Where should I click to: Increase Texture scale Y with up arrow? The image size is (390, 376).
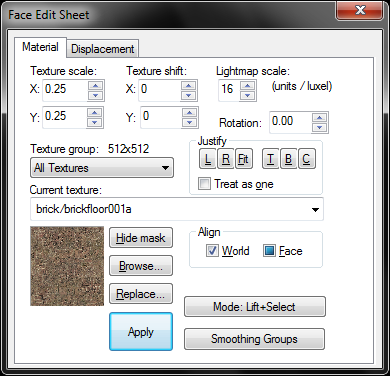pyautogui.click(x=95, y=112)
